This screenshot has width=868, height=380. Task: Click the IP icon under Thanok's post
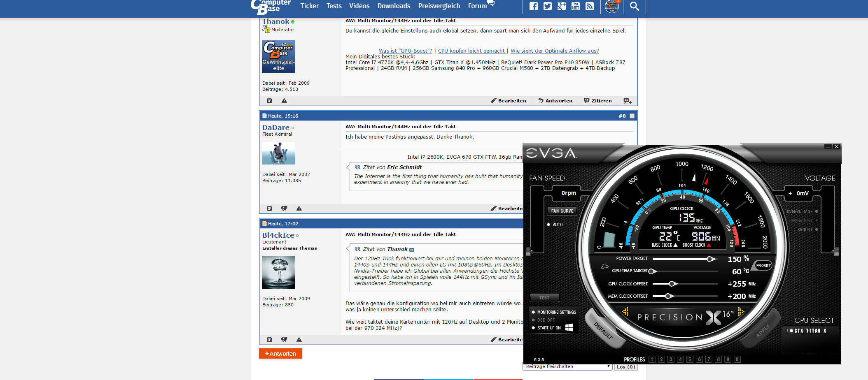(269, 101)
